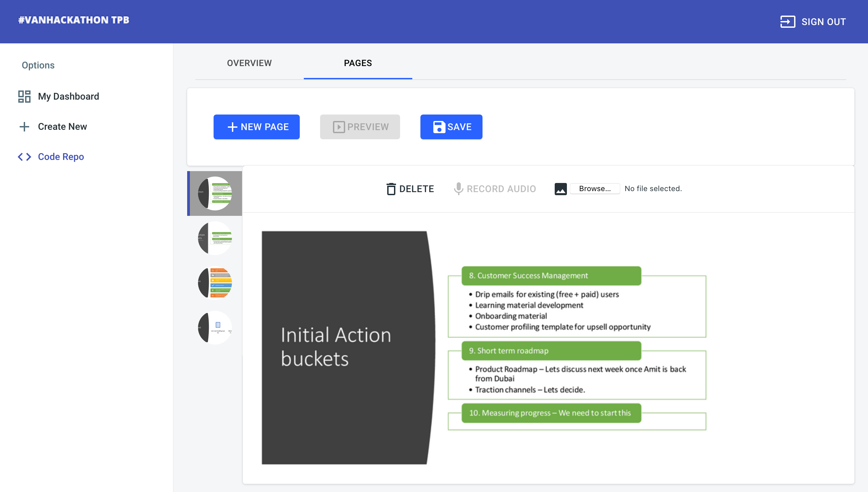This screenshot has height=492, width=868.
Task: Open the Pages tab
Action: pos(358,63)
